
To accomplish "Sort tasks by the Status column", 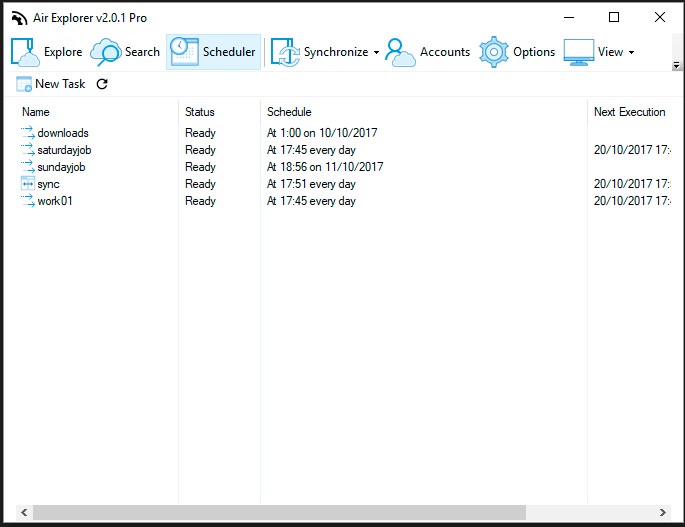I will tap(200, 112).
